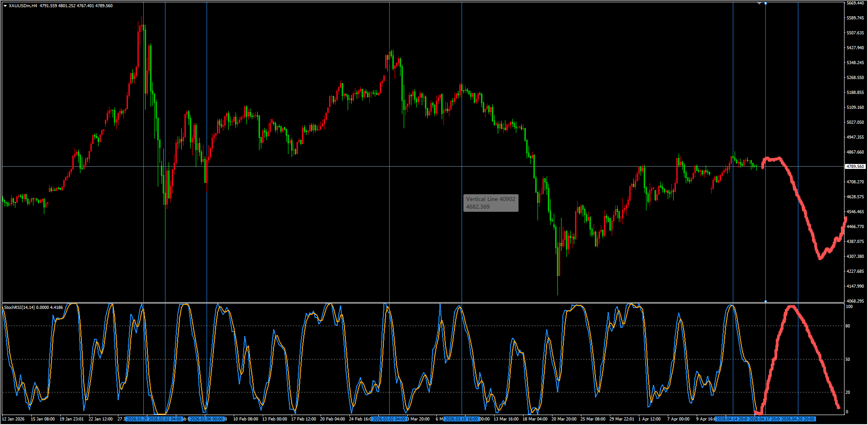Image resolution: width=868 pixels, height=425 pixels.
Task: Click the 19 Jan 23:01 time axis label
Action: (x=72, y=419)
